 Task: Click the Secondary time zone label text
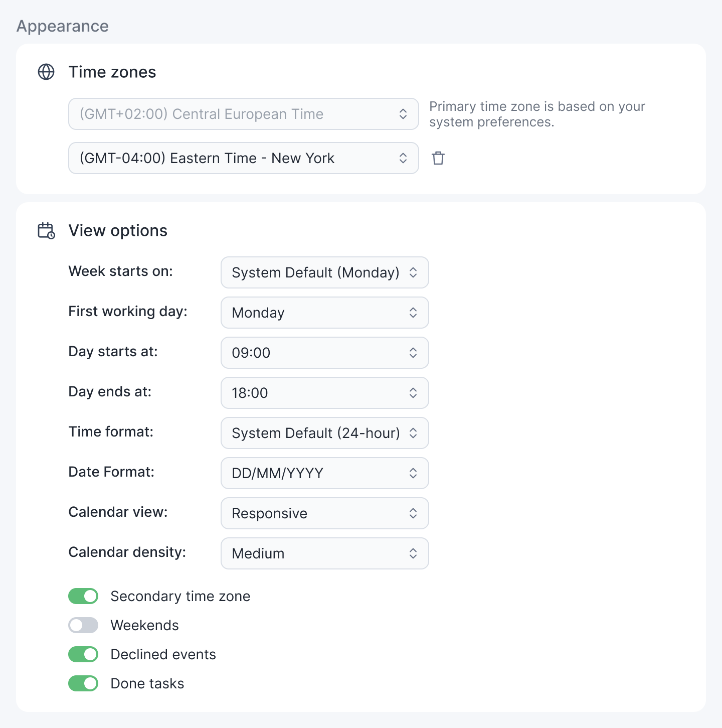[180, 596]
